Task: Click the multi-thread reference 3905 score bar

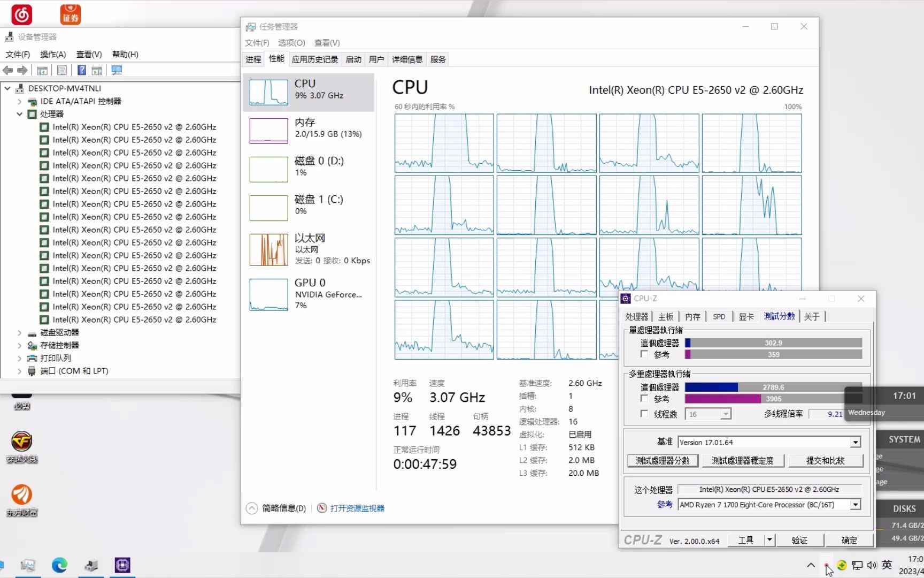Action: [x=773, y=399]
